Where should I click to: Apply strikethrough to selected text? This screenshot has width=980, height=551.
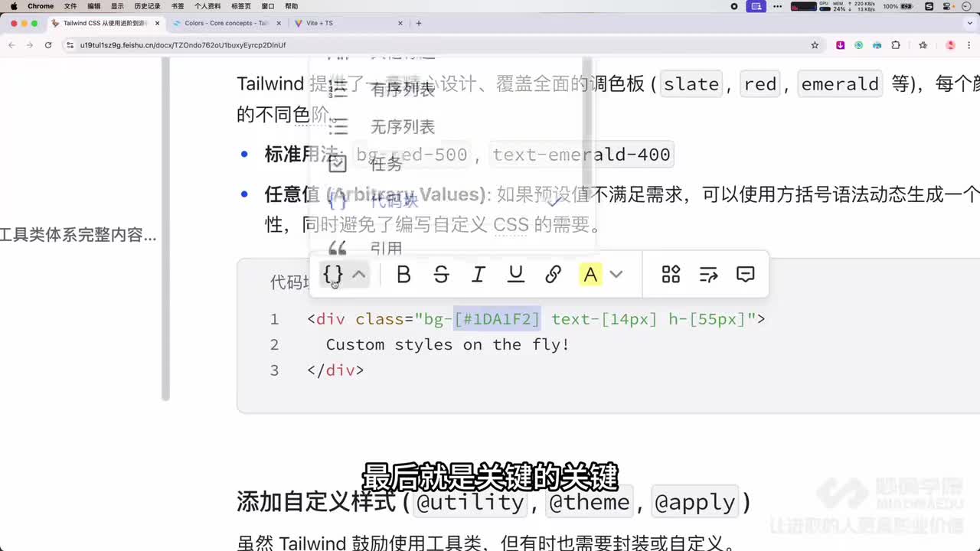tap(441, 274)
